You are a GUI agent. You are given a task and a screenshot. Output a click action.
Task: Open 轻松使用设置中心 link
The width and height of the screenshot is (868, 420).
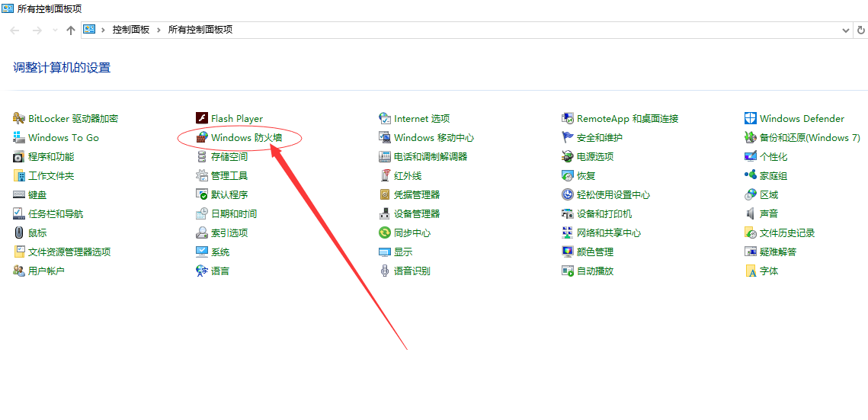[613, 195]
